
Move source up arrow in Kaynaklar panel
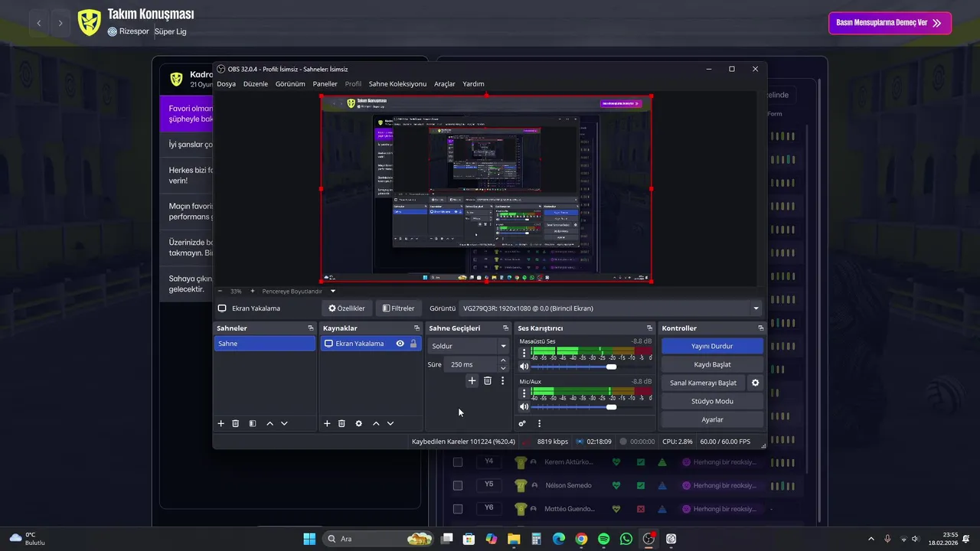376,423
